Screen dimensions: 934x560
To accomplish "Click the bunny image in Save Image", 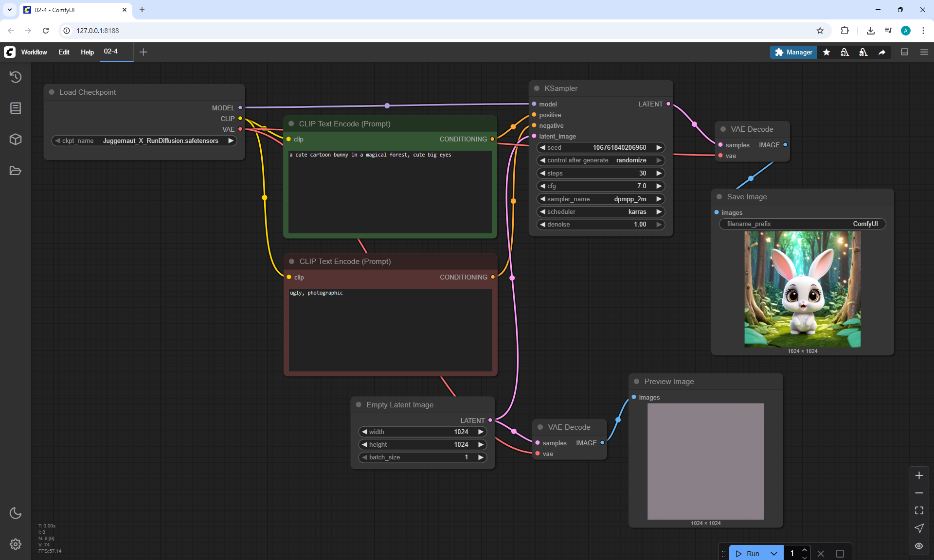I will click(802, 289).
